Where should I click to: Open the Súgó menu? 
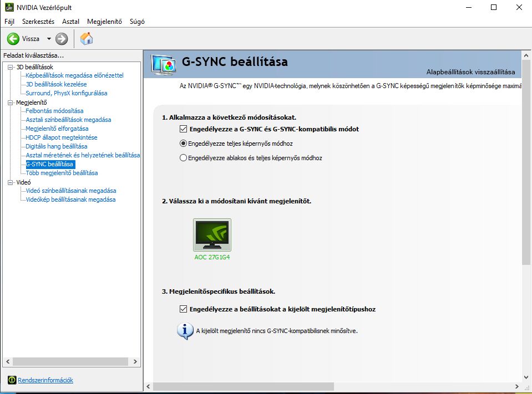point(137,22)
